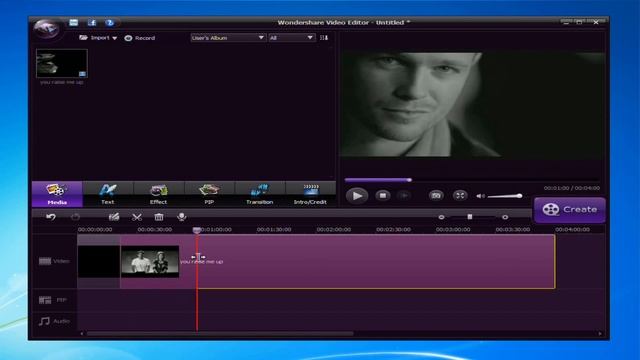This screenshot has height=360, width=640.
Task: Start recording with Record button
Action: coord(140,38)
